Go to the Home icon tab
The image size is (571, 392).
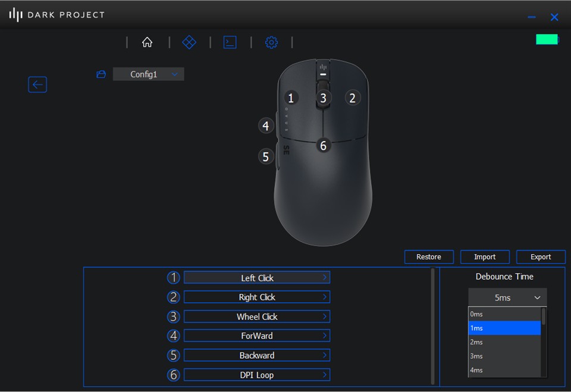pyautogui.click(x=147, y=42)
